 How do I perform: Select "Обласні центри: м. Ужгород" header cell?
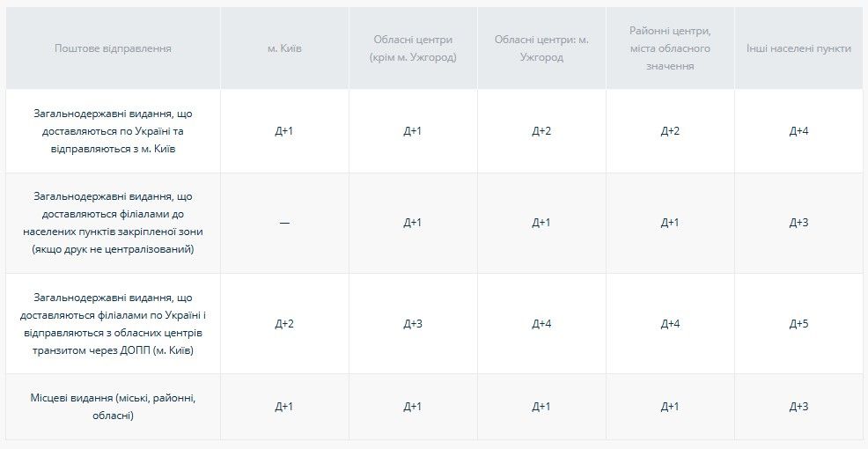click(541, 48)
